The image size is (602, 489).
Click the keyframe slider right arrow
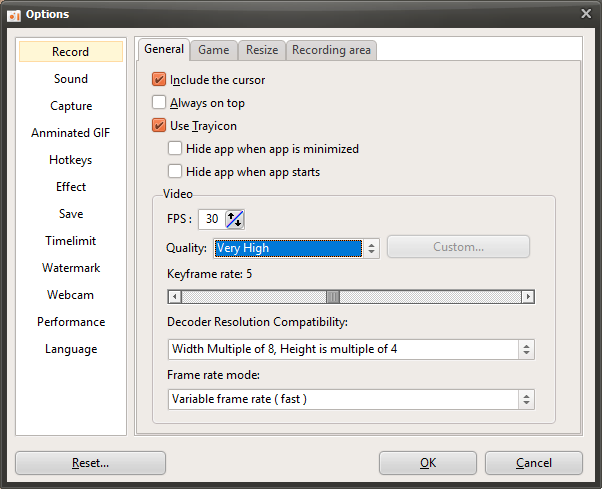[x=528, y=297]
